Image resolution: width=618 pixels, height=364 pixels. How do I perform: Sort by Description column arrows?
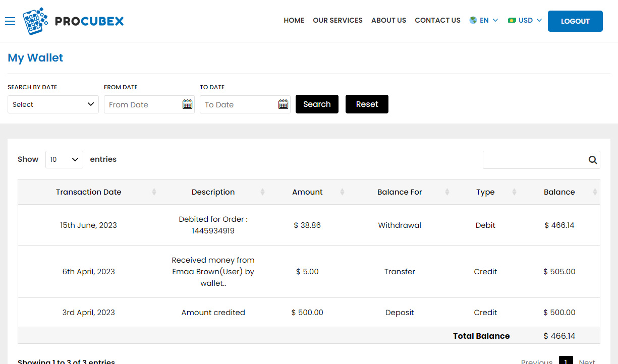tap(262, 192)
